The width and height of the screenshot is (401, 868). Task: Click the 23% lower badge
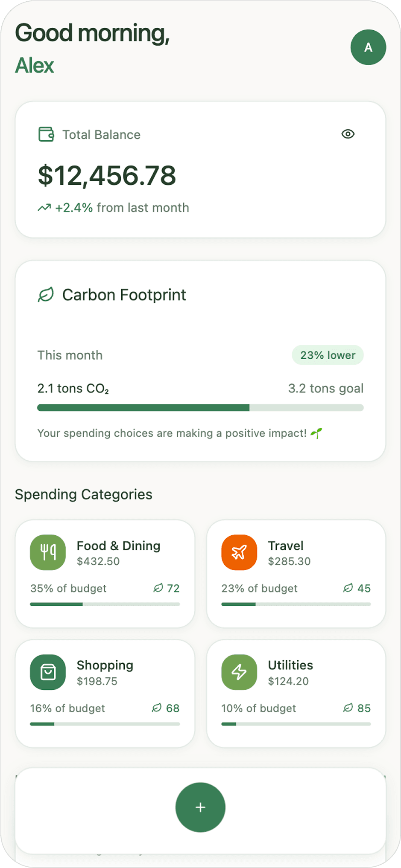click(x=328, y=355)
